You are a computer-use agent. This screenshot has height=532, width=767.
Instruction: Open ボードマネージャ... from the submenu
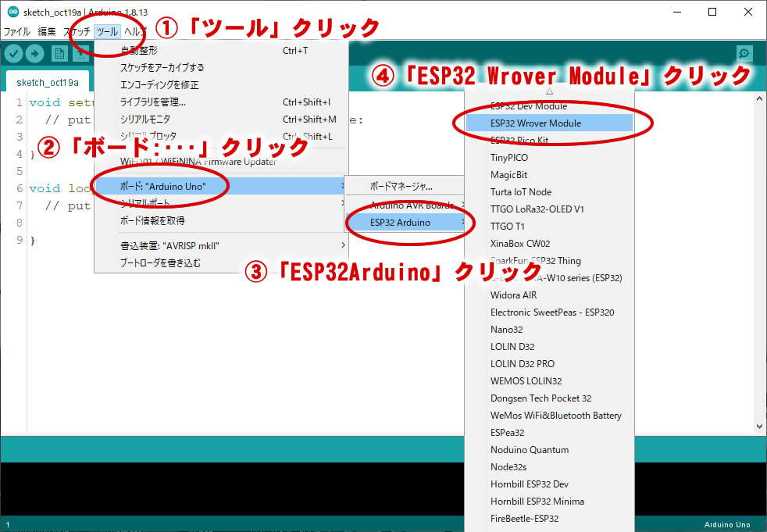(x=405, y=186)
